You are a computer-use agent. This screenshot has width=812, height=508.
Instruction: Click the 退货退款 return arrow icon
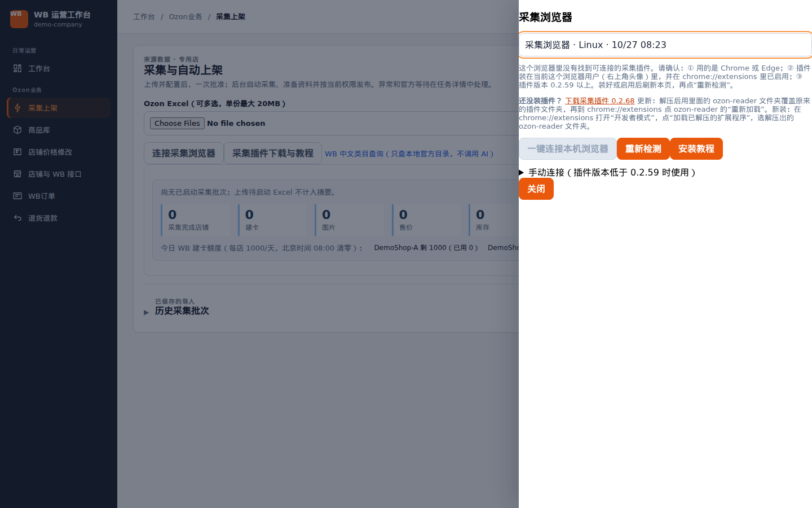point(17,218)
